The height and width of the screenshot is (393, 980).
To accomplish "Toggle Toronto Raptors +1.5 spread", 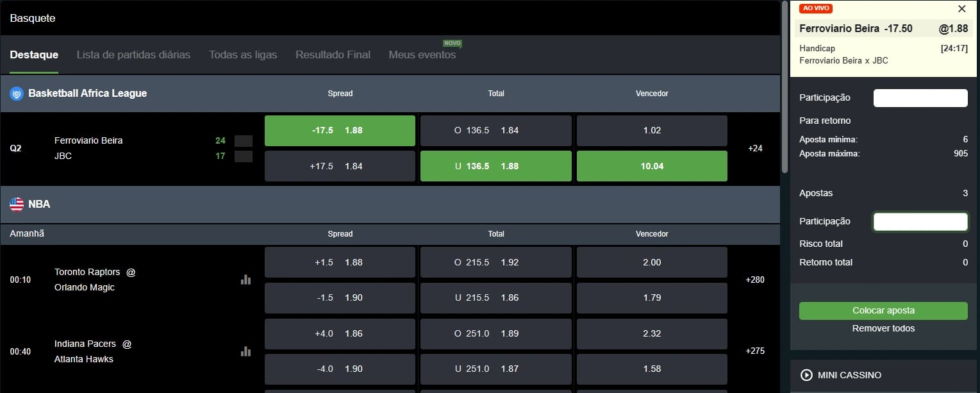I will click(340, 262).
